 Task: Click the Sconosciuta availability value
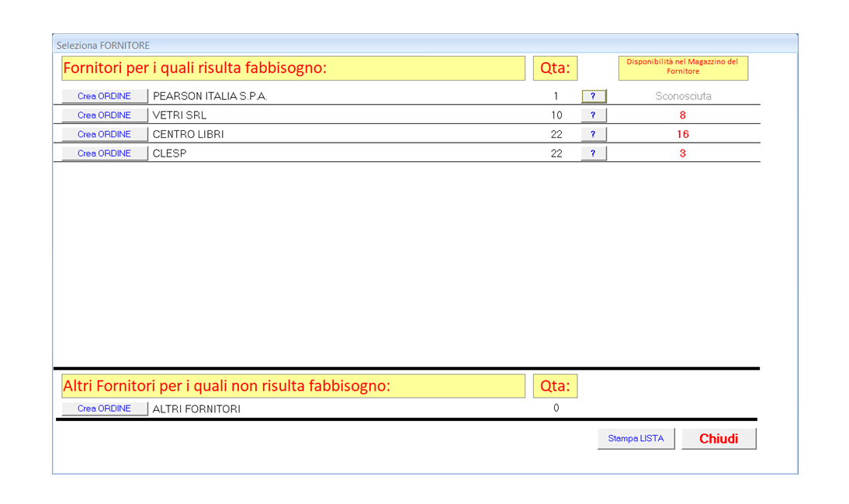683,96
